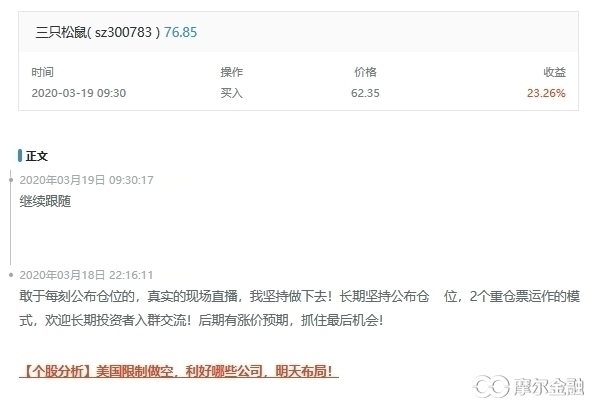Screen dimensions: 597x413
Task: Click paragraph starting 敢于每刻公布仓位的
Action: coord(300,308)
